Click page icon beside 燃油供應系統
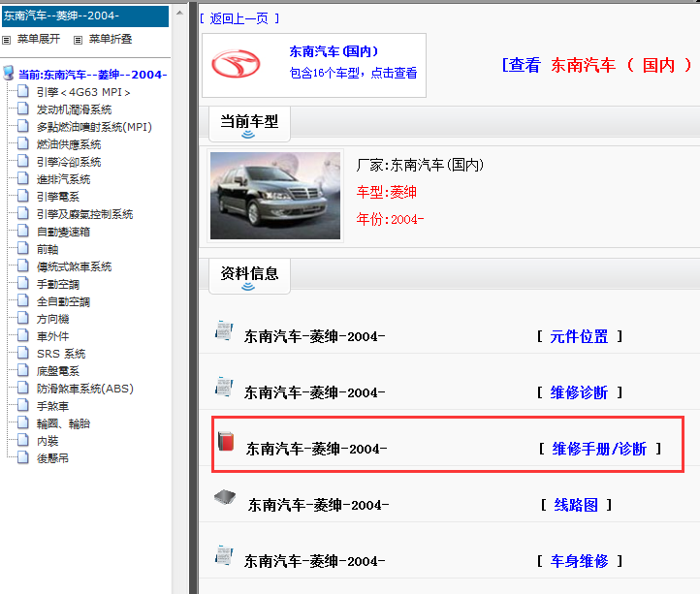Screen dimensions: 700x594 click(x=23, y=143)
